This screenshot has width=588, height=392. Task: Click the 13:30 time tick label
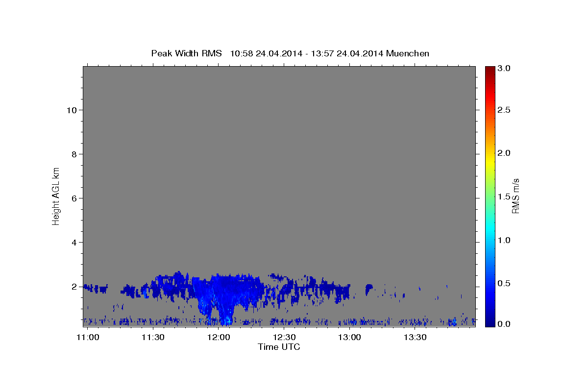(x=415, y=338)
